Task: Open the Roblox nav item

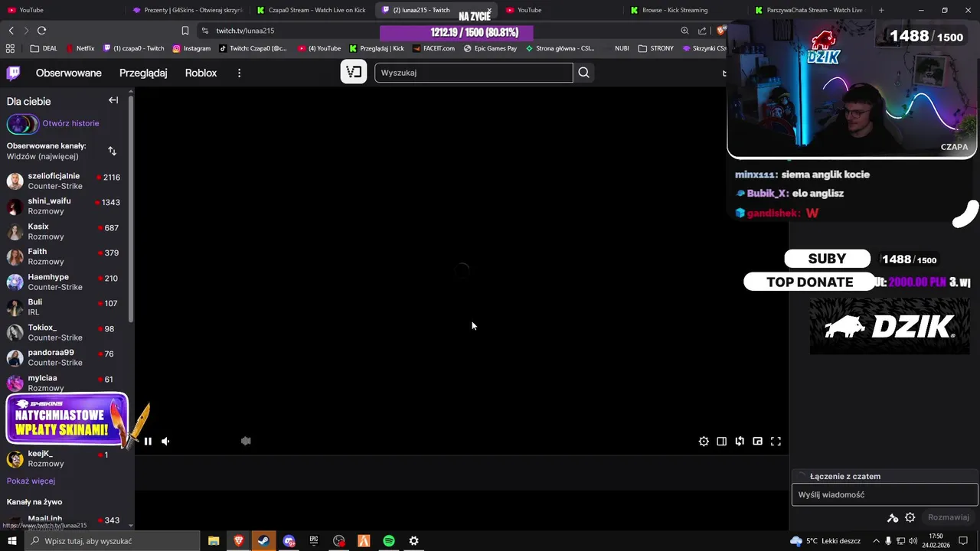Action: pyautogui.click(x=201, y=73)
